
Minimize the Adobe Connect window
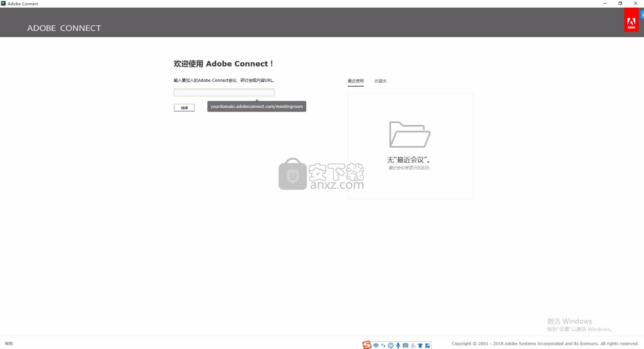[605, 3]
